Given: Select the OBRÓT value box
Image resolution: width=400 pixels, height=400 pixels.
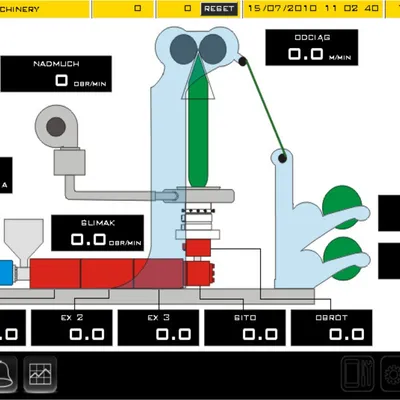Looking at the screenshot, I should coord(332,328).
